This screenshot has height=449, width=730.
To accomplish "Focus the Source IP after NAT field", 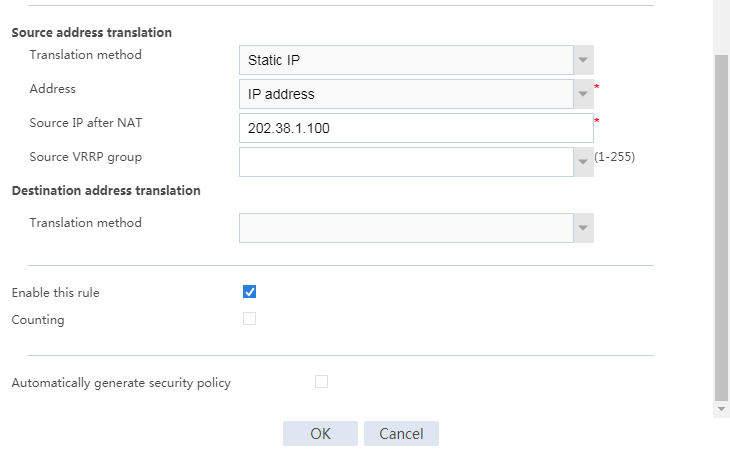I will point(416,128).
